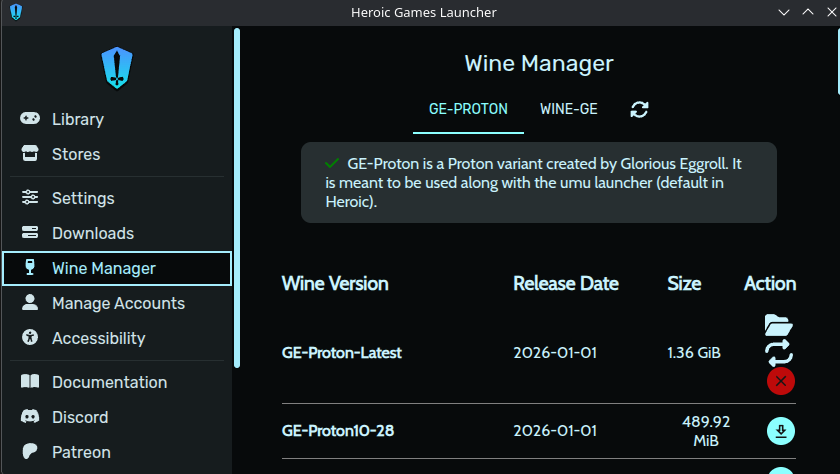Refresh the wine version list
Viewport: 840px width, 474px height.
tap(639, 109)
